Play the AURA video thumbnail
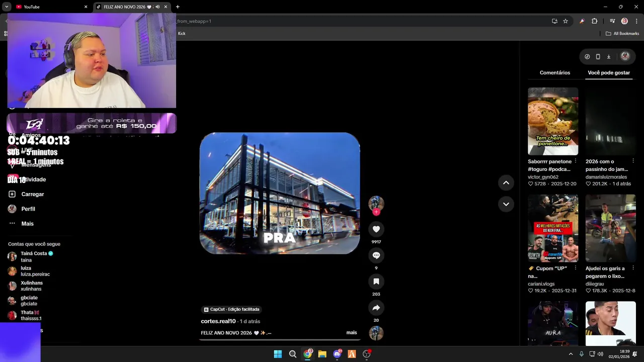This screenshot has width=644, height=362. click(553, 323)
